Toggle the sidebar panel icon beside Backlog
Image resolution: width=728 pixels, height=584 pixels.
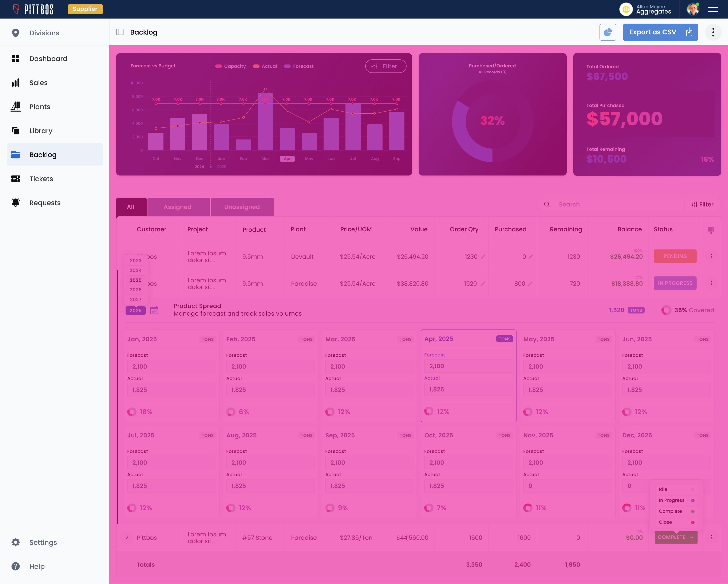pyautogui.click(x=120, y=32)
